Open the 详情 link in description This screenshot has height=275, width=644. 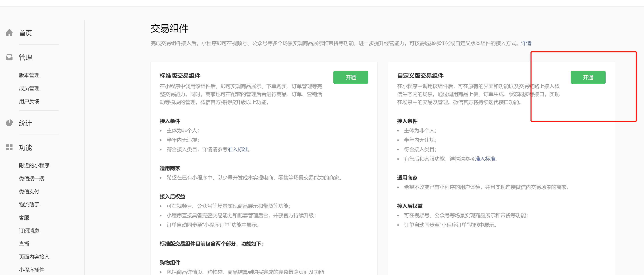[x=526, y=43]
